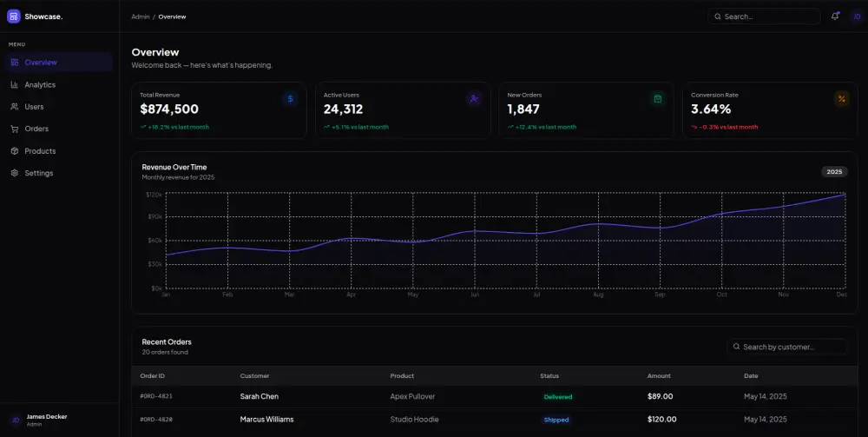Open the JD avatar in top bar
The width and height of the screenshot is (868, 437).
pyautogui.click(x=857, y=17)
